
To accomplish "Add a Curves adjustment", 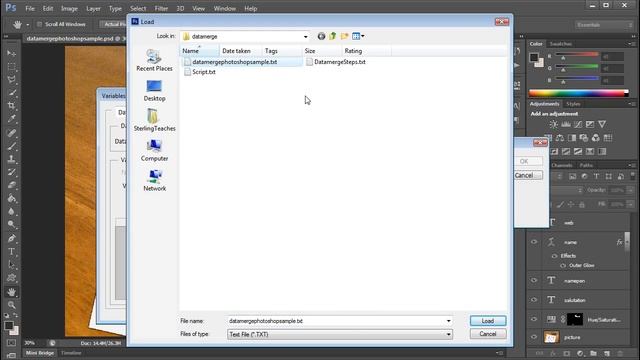I will click(x=578, y=124).
